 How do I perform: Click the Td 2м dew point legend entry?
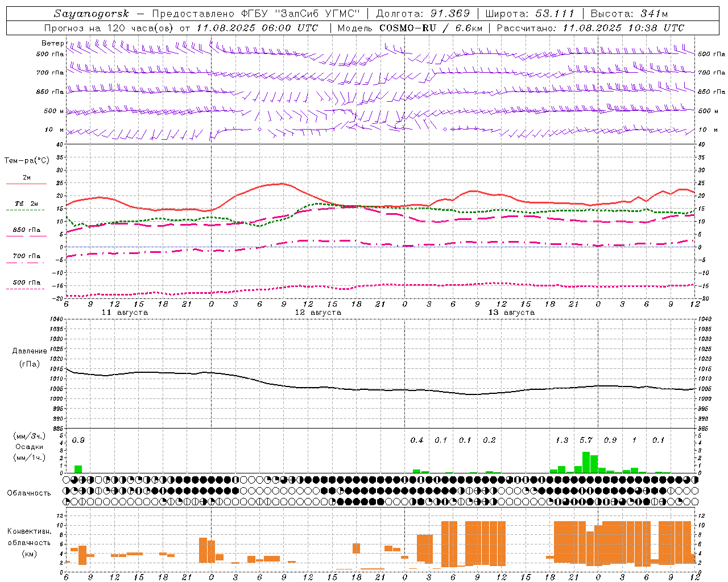coord(26,203)
